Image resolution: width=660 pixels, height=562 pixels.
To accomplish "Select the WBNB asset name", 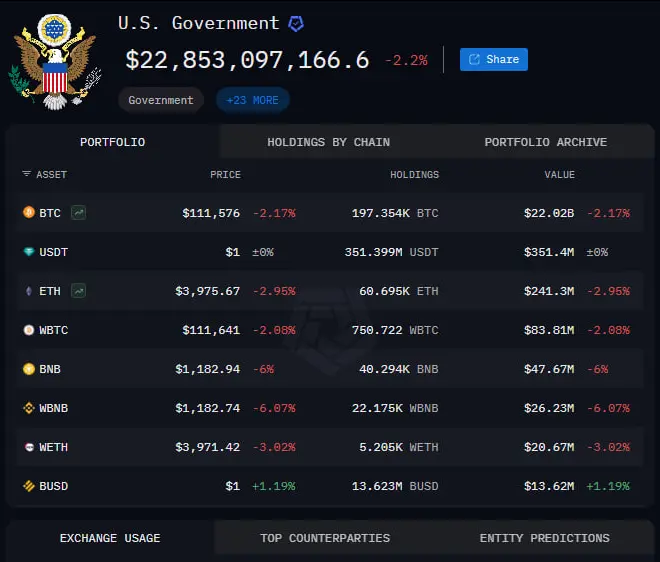I will point(53,408).
